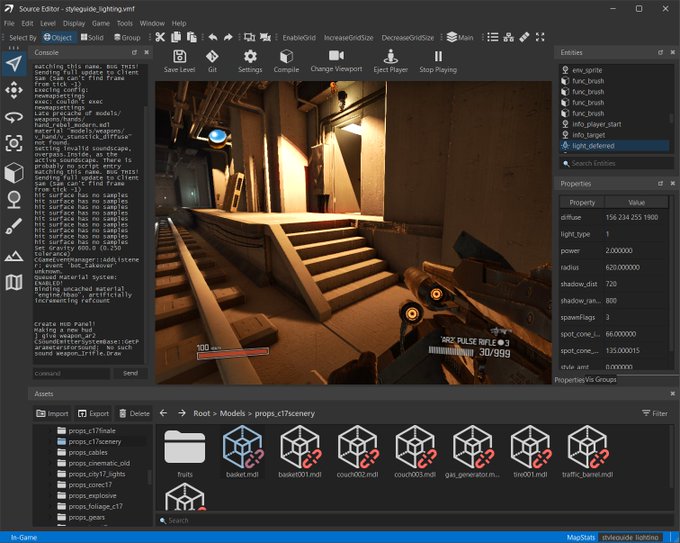Select light_deferred in Entities list
680x543 pixels.
[615, 146]
